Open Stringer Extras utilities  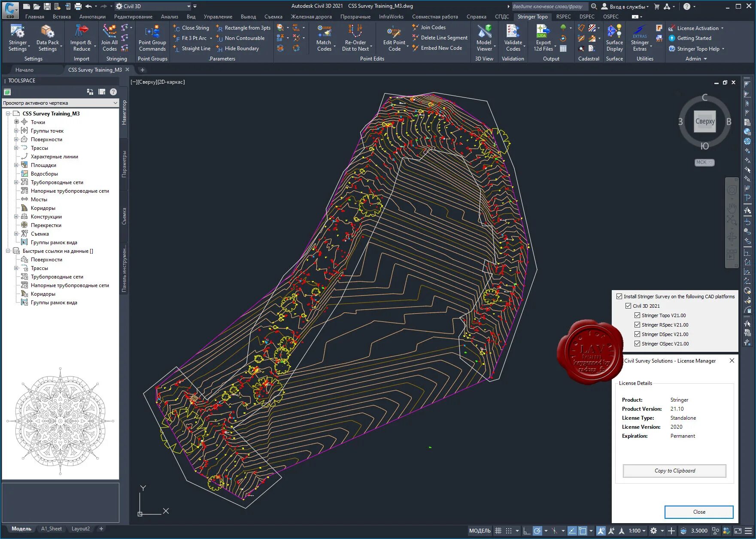[x=640, y=38]
